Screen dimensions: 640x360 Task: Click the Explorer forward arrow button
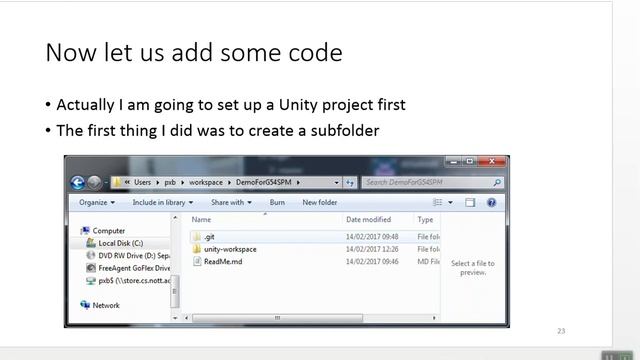click(x=94, y=182)
